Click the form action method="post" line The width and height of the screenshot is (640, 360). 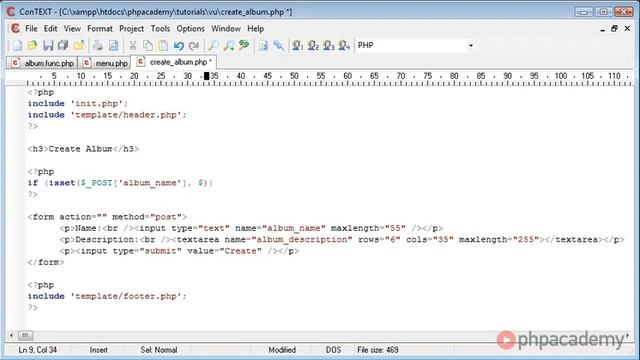pyautogui.click(x=107, y=217)
